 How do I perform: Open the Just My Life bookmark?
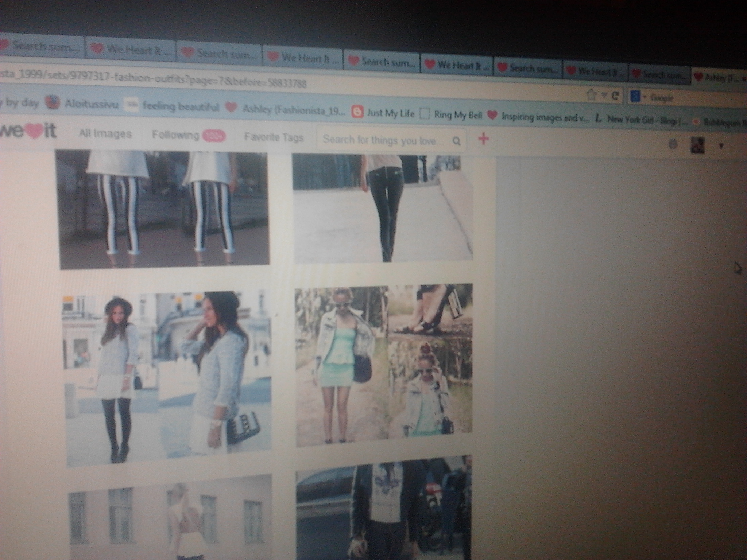click(383, 113)
